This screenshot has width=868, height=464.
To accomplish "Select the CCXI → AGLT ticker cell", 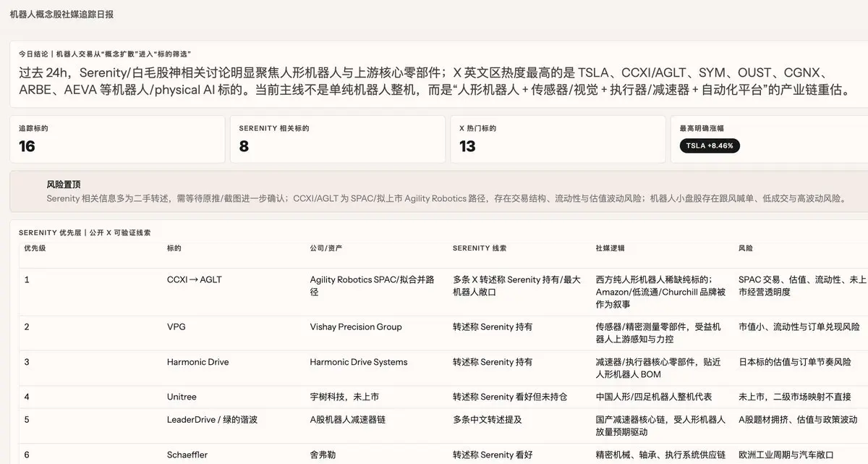I will pyautogui.click(x=195, y=279).
